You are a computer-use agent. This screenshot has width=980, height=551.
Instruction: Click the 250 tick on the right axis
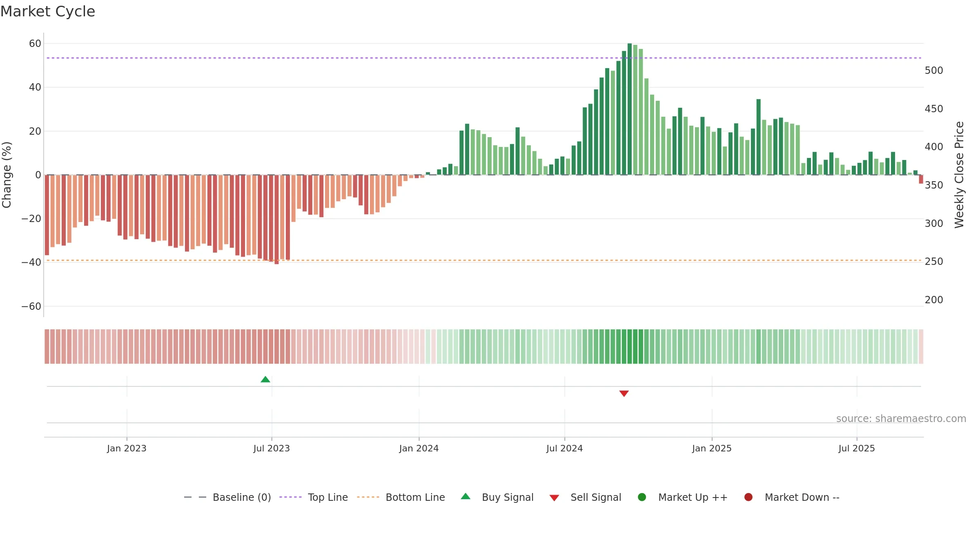[x=934, y=261]
